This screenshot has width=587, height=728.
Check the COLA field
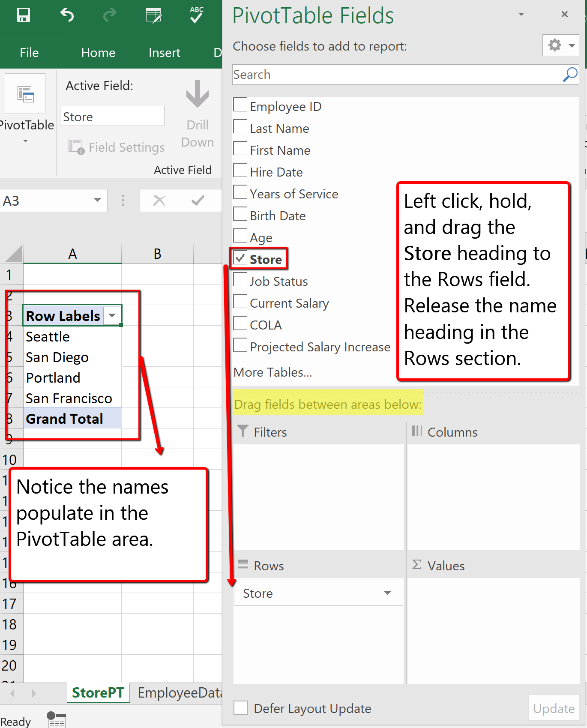240,323
